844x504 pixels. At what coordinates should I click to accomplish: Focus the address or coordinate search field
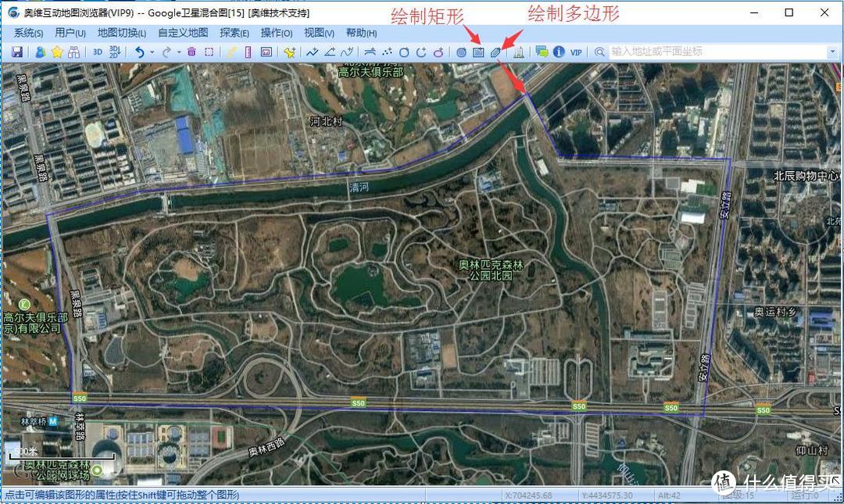tap(718, 52)
